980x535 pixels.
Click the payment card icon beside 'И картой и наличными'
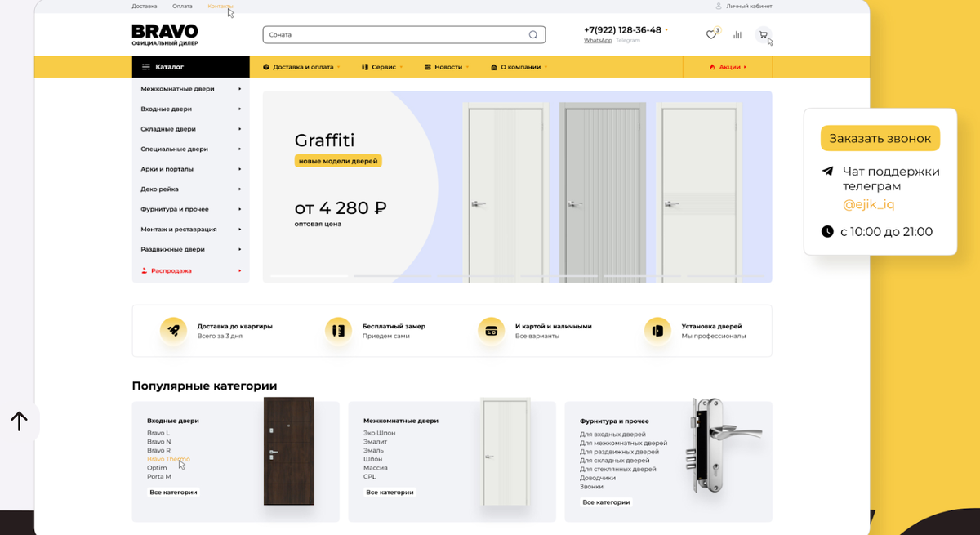pos(492,330)
